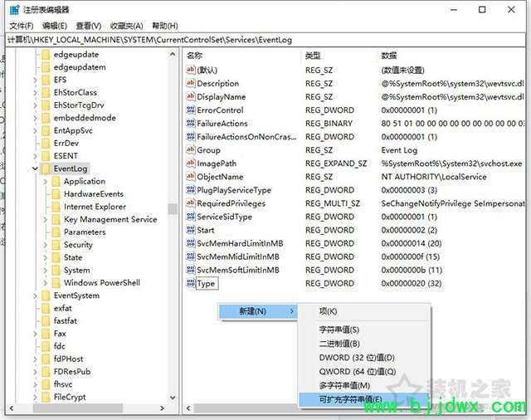Select the EhStorTcgDrv key
531x420 pixels.
[x=79, y=105]
